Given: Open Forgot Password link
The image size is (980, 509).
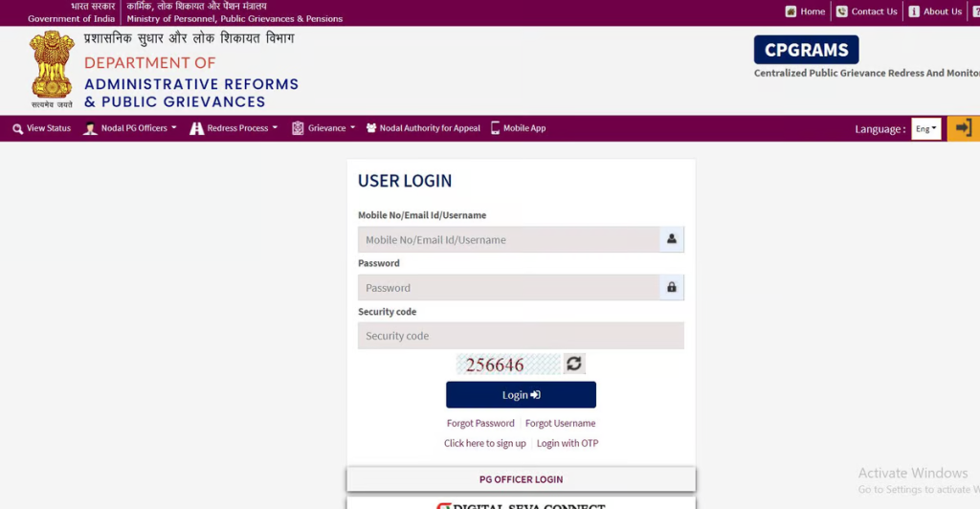Looking at the screenshot, I should (x=480, y=423).
